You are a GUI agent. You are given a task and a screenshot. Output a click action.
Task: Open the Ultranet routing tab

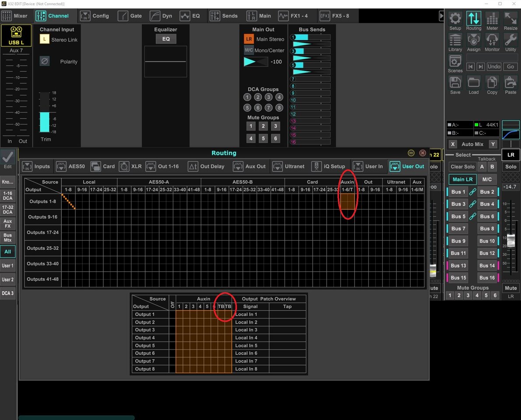(289, 166)
